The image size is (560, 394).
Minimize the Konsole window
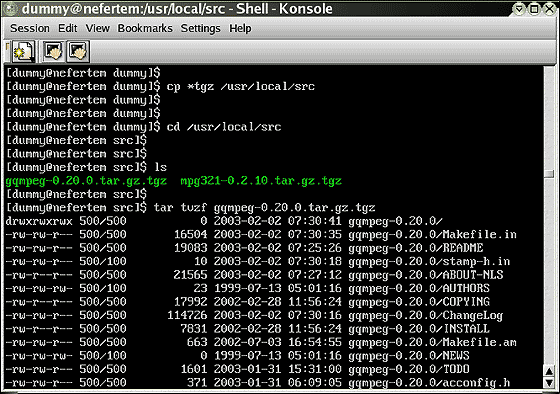coord(519,9)
